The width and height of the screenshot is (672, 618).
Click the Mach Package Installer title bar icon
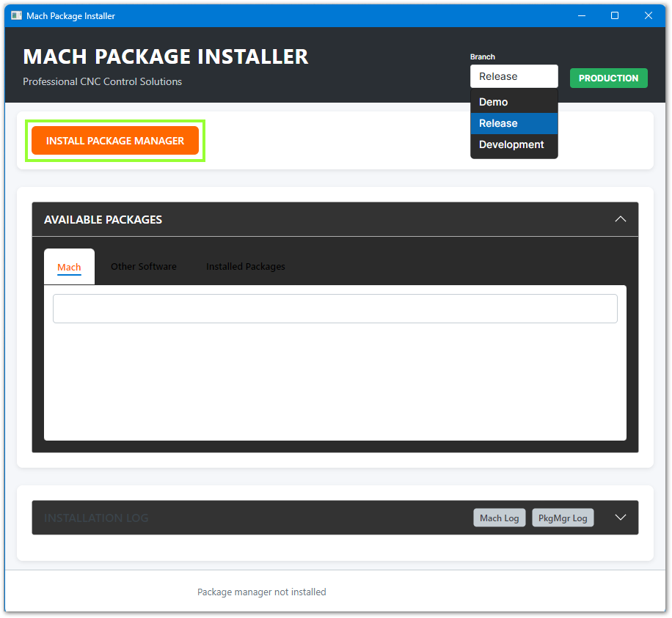(x=17, y=16)
